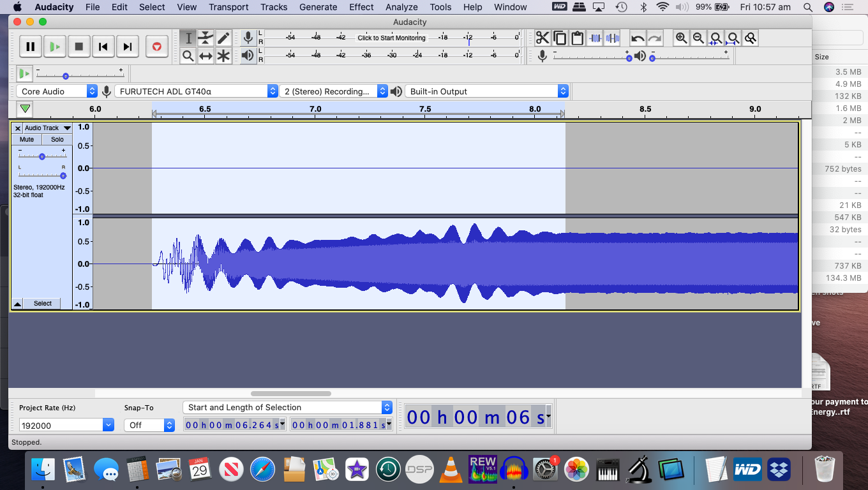The image size is (868, 490).
Task: Click the Zoom Out magnifier
Action: 699,38
